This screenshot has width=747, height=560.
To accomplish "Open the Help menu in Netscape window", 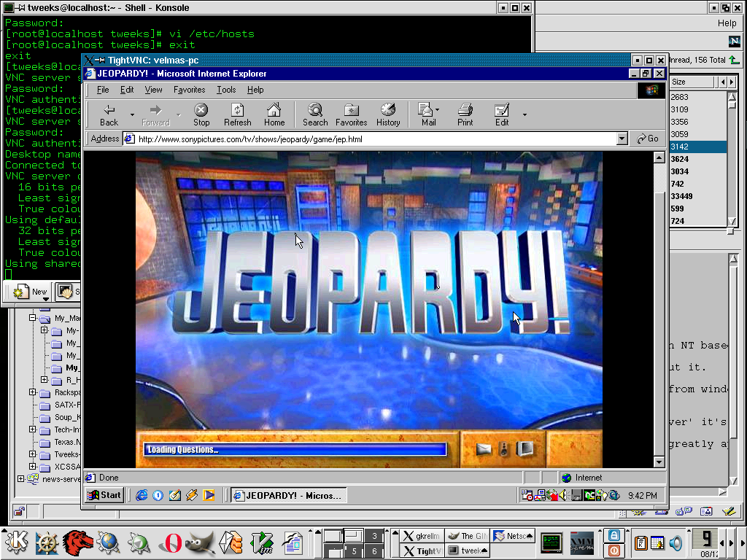I will pyautogui.click(x=727, y=23).
